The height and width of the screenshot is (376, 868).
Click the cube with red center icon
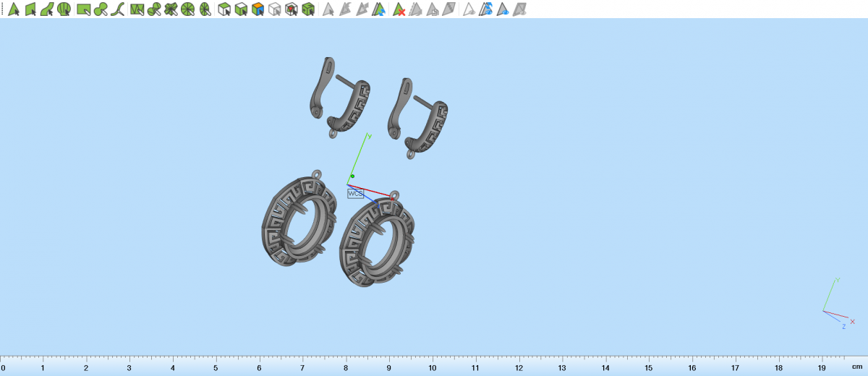(292, 9)
